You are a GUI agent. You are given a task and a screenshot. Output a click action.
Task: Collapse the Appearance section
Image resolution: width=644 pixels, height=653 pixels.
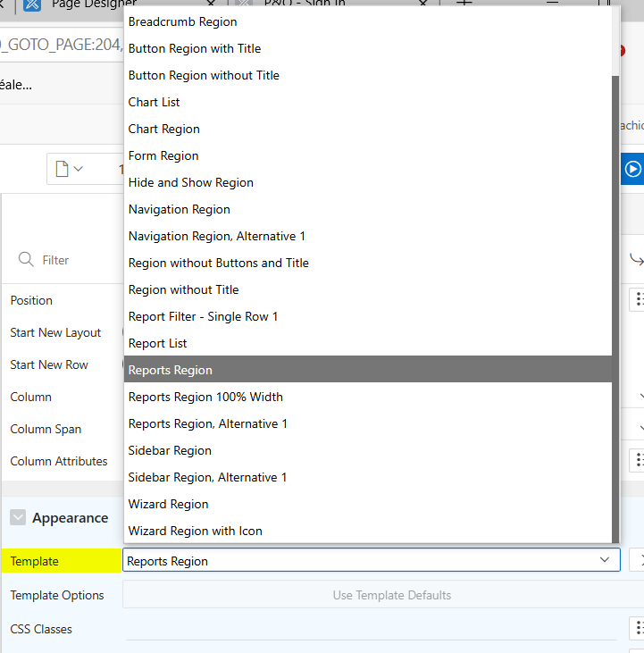click(18, 518)
